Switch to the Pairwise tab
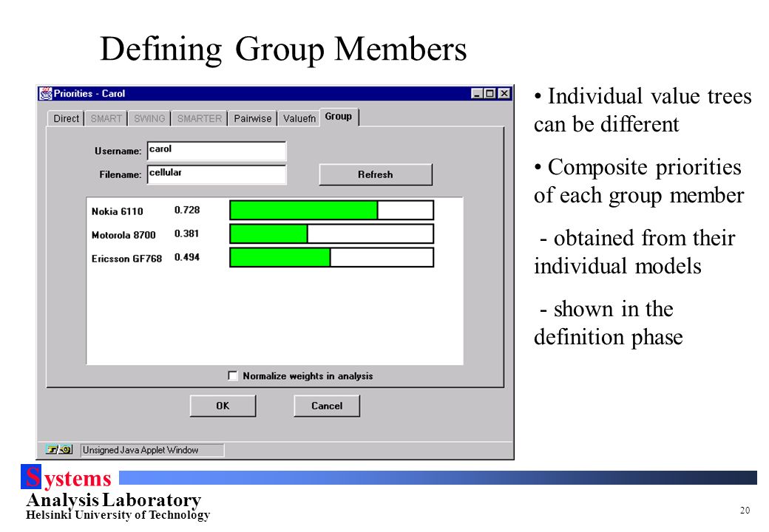The width and height of the screenshot is (769, 532). point(253,118)
